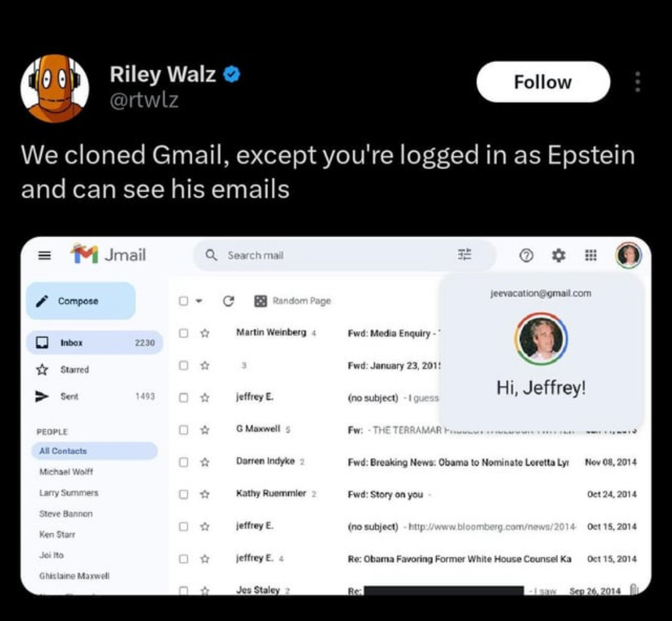Star the Martin Weinberg email

[x=205, y=333]
